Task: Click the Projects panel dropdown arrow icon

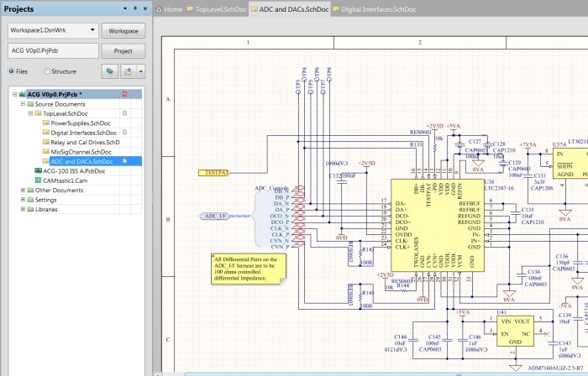Action: 124,8
